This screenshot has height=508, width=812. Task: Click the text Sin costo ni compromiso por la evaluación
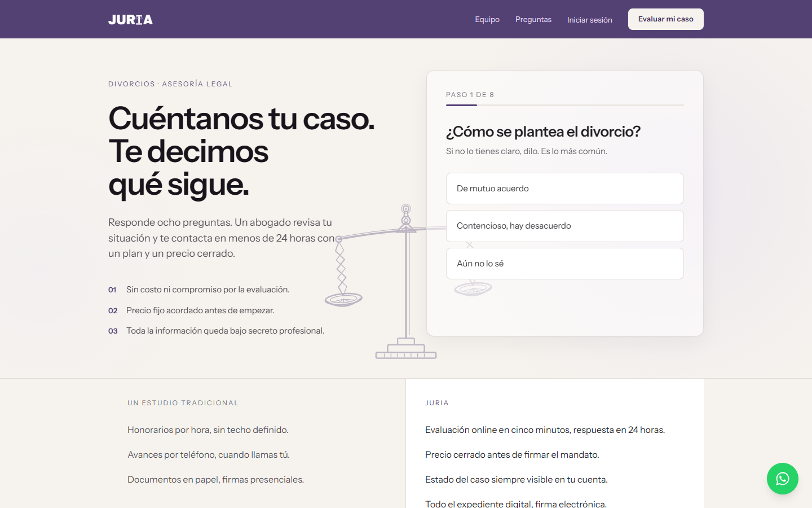pyautogui.click(x=208, y=290)
